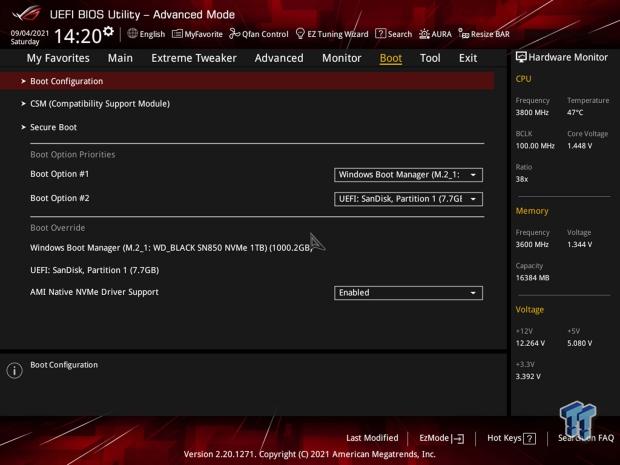Click the memory capacity 16384 MB
620x465 pixels.
[532, 278]
